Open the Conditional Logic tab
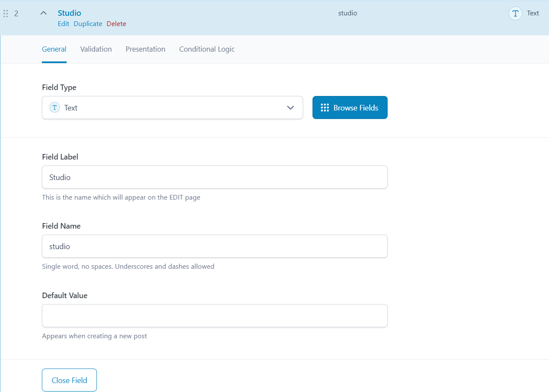The image size is (549, 392). [207, 49]
